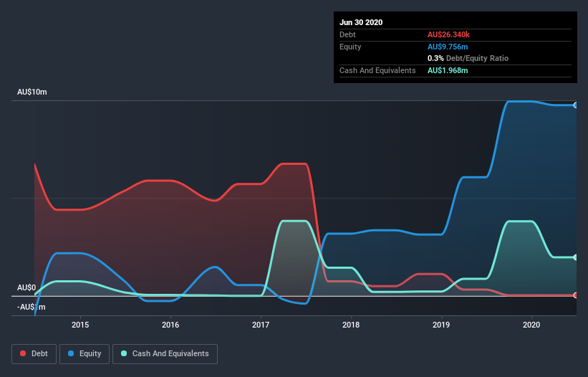This screenshot has height=377, width=588.
Task: Click the tooltip Equity row label
Action: [x=350, y=47]
